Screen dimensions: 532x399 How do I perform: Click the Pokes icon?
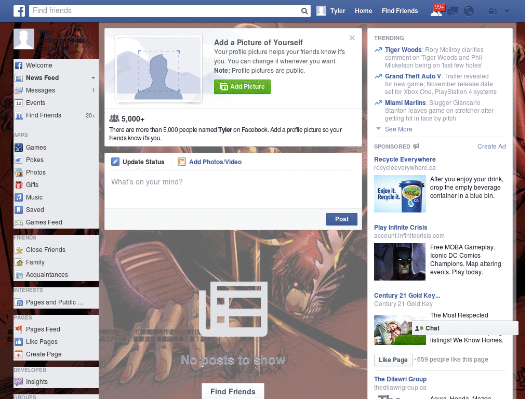tap(19, 160)
